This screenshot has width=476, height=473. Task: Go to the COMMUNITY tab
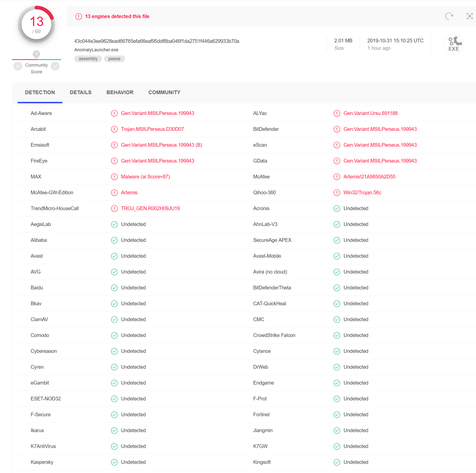164,92
